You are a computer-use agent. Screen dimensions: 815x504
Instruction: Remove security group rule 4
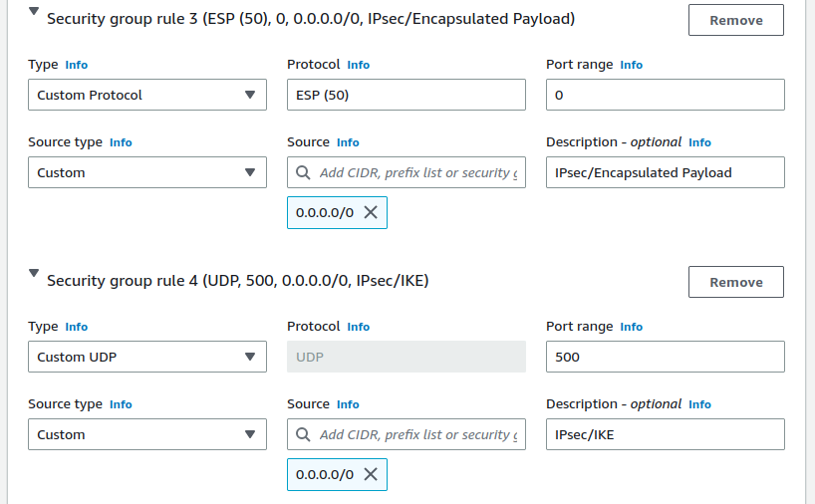pyautogui.click(x=735, y=282)
